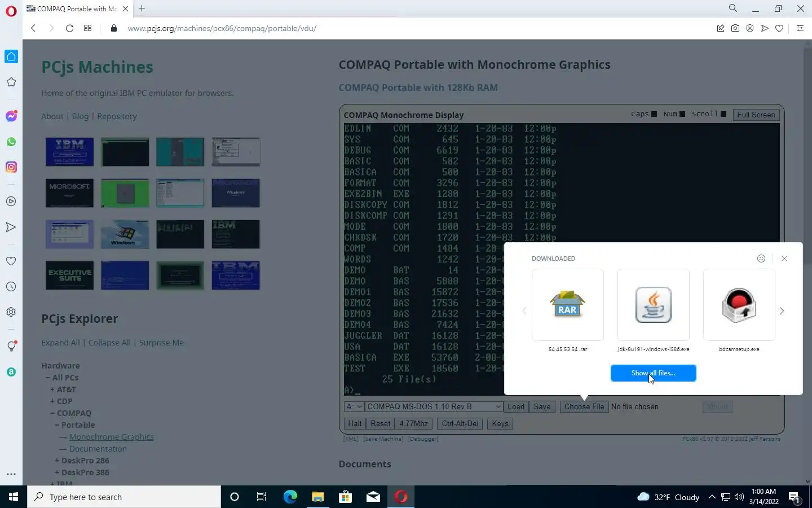Click the Save diskette button
Image resolution: width=812 pixels, height=508 pixels.
542,406
